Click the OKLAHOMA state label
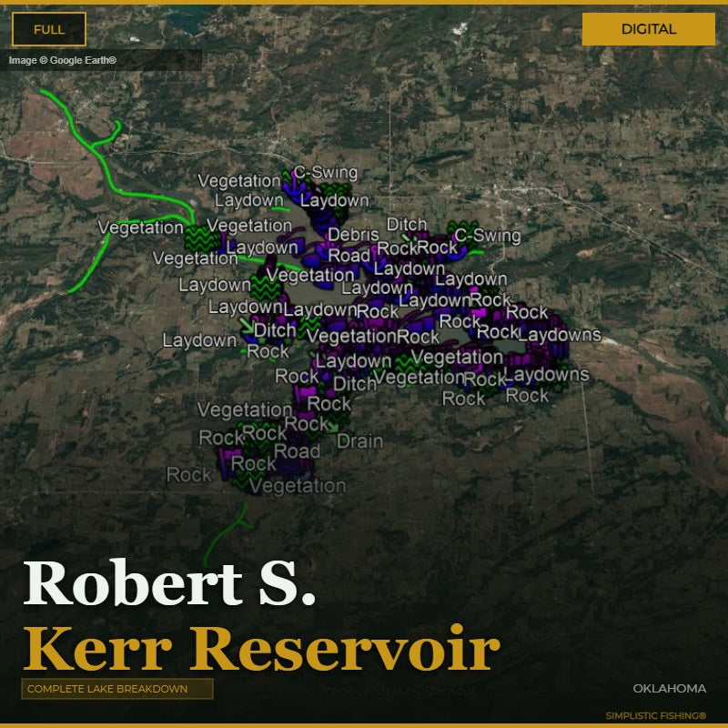The height and width of the screenshot is (728, 728). 669,689
